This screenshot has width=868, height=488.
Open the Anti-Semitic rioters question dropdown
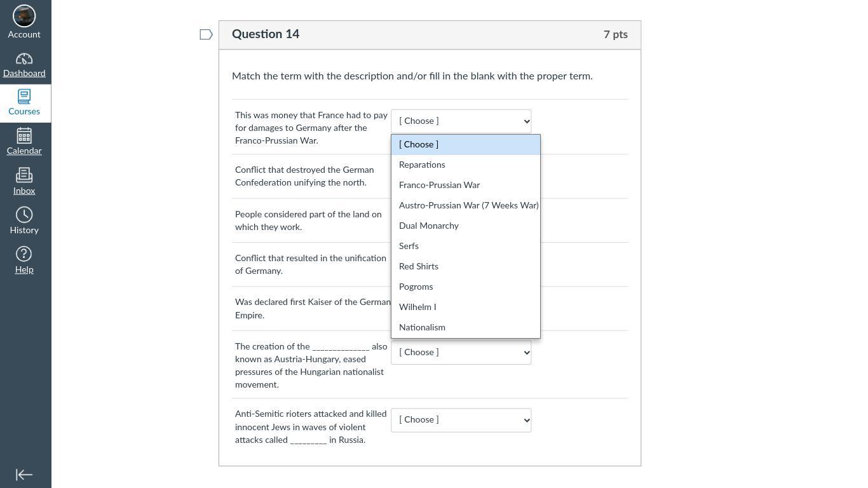(x=461, y=420)
